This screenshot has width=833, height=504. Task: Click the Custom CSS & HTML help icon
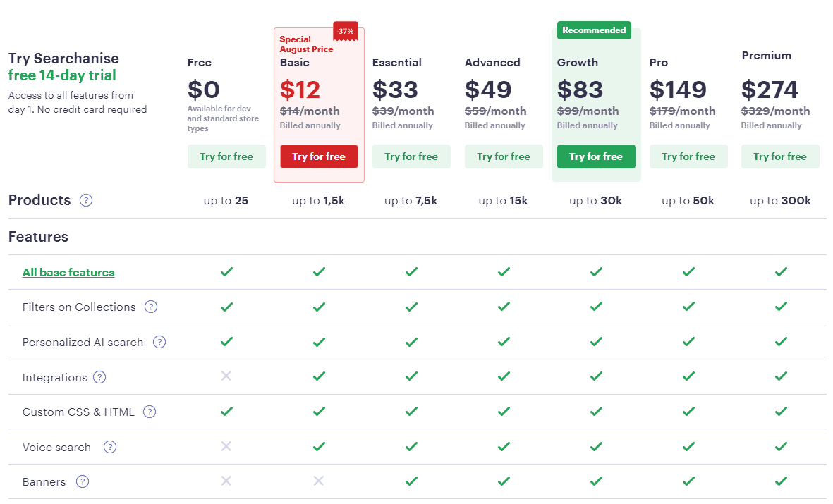tap(150, 412)
